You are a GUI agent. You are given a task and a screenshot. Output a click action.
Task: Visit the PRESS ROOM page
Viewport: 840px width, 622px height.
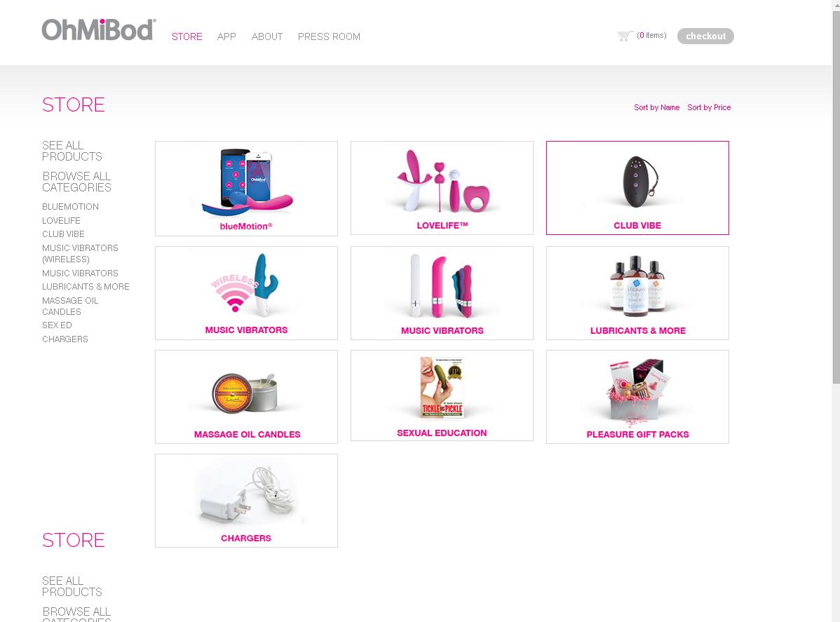click(x=329, y=36)
